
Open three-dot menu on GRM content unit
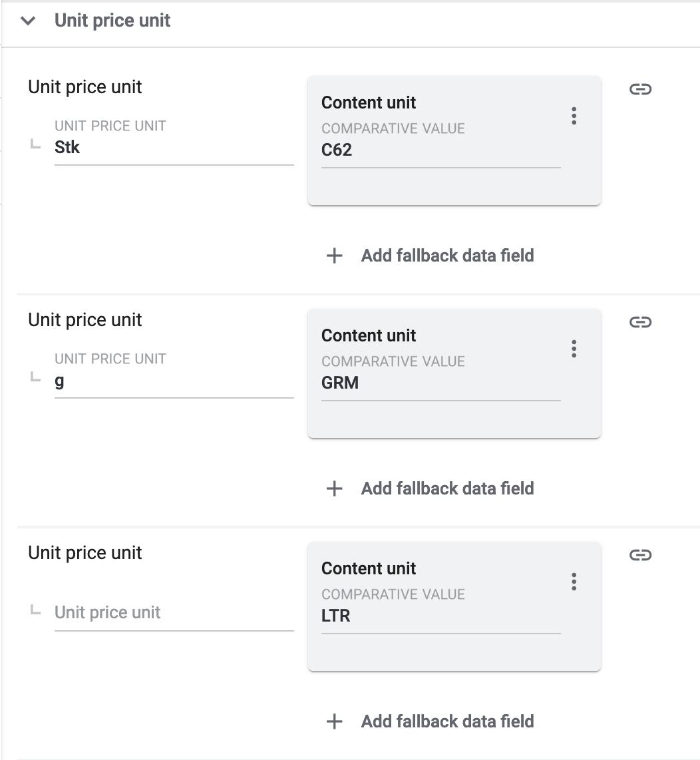pyautogui.click(x=574, y=349)
